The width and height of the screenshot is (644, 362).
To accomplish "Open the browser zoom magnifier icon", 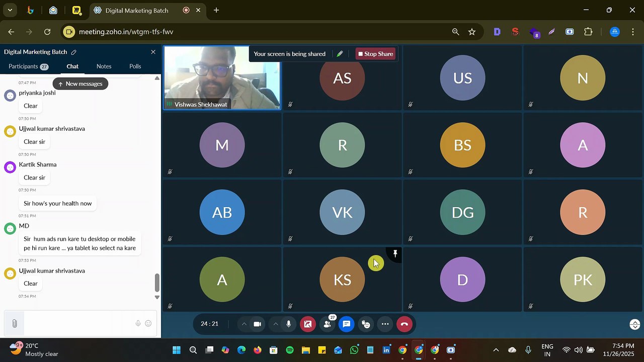I will (x=455, y=32).
